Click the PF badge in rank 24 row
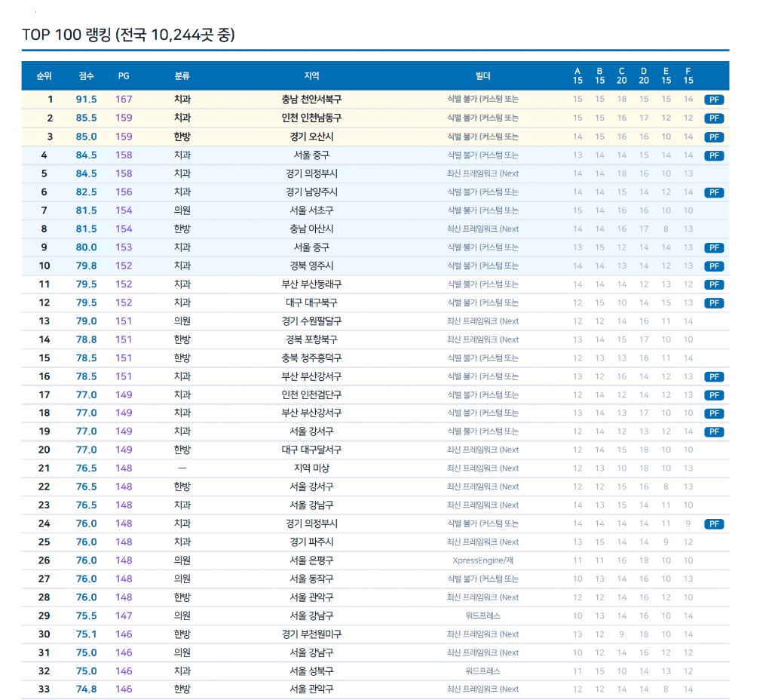 [x=714, y=524]
